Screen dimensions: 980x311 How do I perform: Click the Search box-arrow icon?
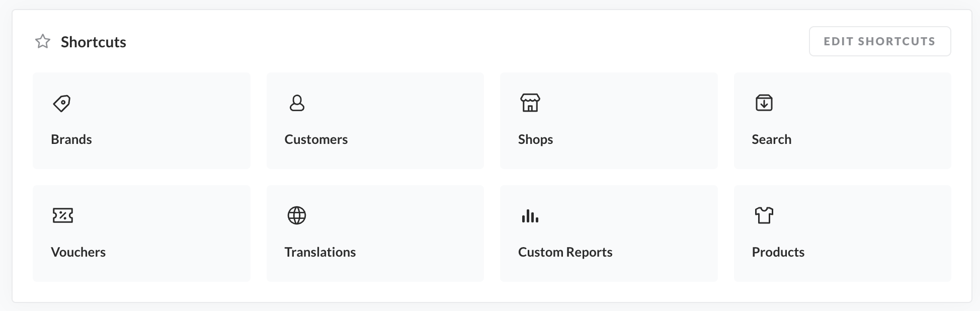pyautogui.click(x=764, y=103)
